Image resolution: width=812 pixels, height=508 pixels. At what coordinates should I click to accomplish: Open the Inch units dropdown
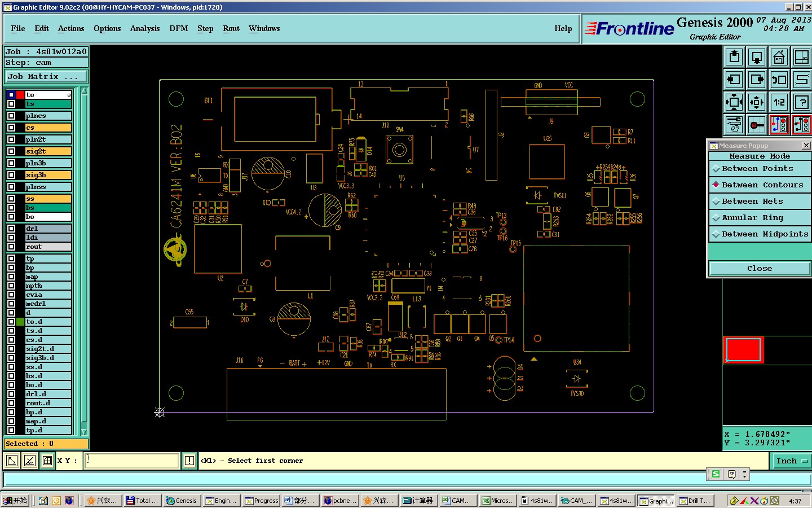(791, 461)
